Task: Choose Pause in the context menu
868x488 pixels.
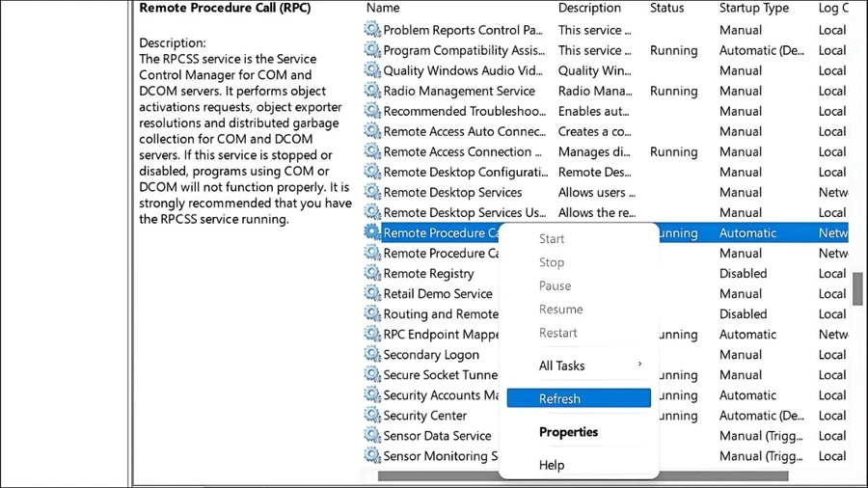Action: click(555, 285)
